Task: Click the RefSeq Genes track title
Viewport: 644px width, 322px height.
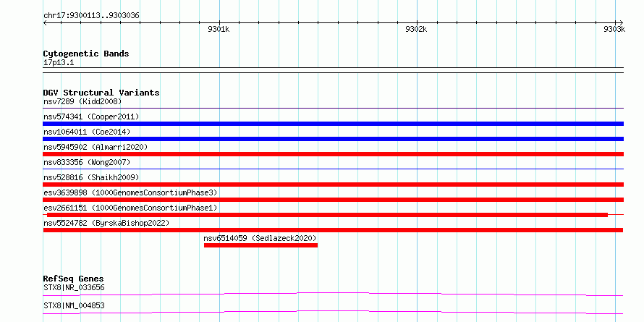Action: (73, 279)
